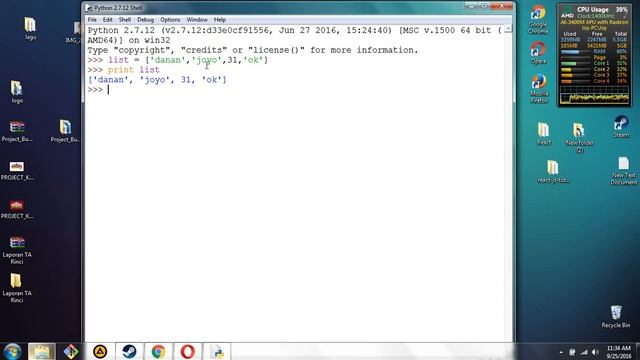640x360 pixels.
Task: Select the Google Chrome desktop shortcut
Action: point(538,20)
